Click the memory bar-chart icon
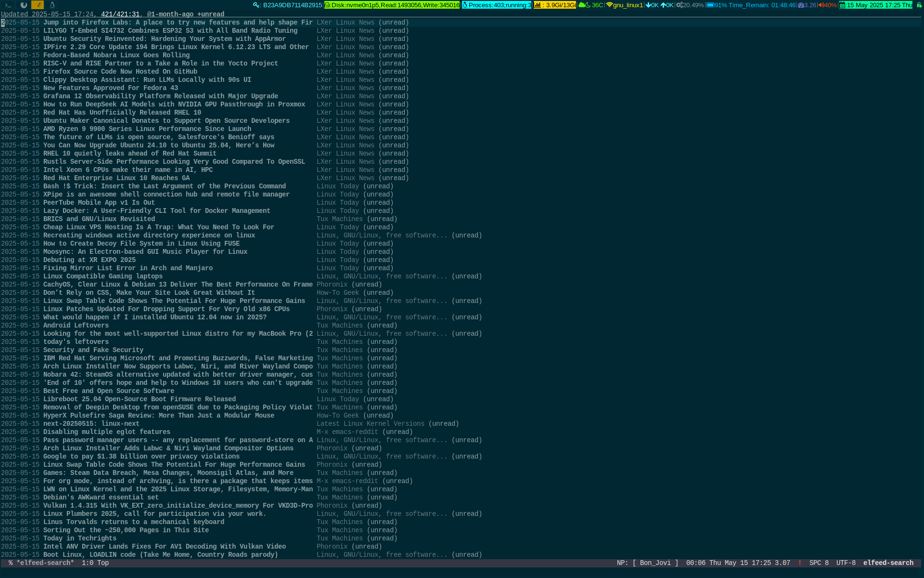The height and width of the screenshot is (578, 924). (538, 5)
